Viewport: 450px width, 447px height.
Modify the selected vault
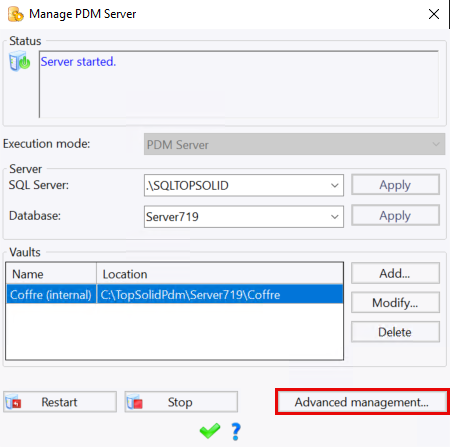coord(395,303)
